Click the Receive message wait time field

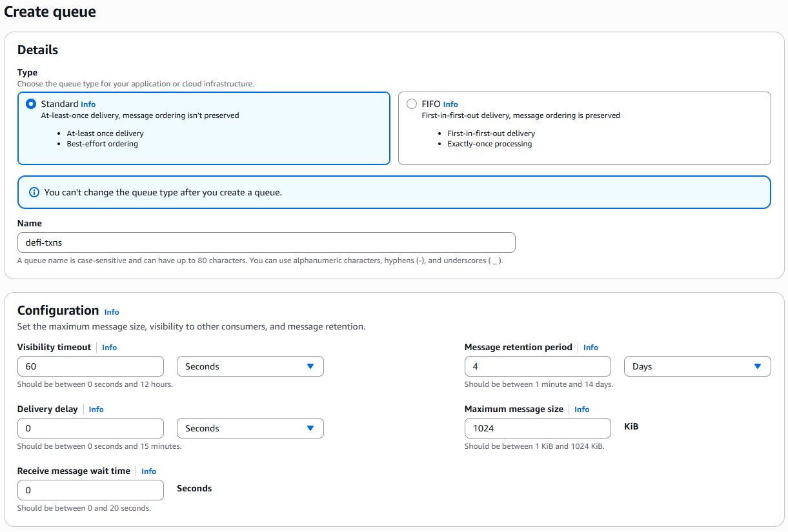click(90, 490)
